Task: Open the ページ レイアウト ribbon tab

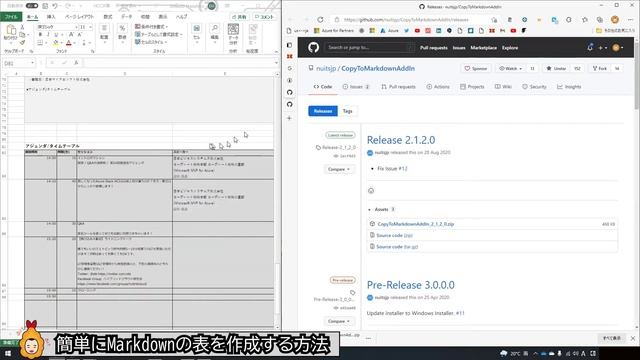Action: tap(79, 17)
